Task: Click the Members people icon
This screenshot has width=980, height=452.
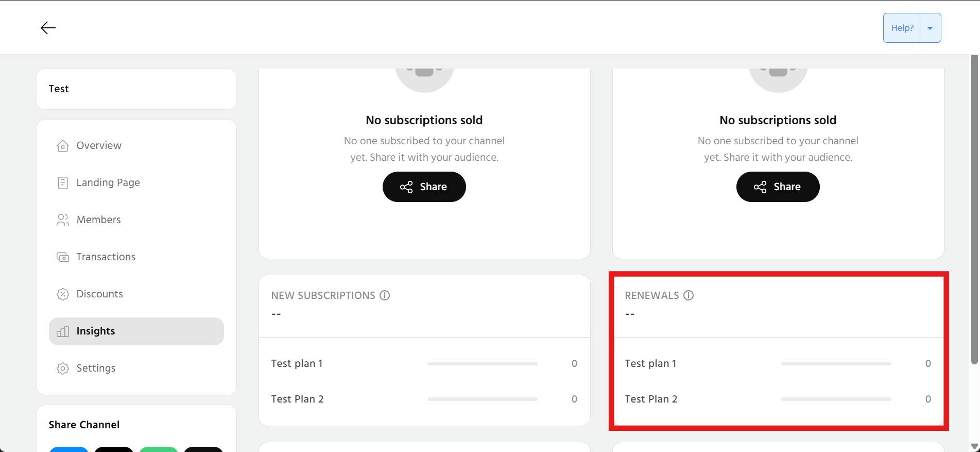Action: [x=63, y=220]
